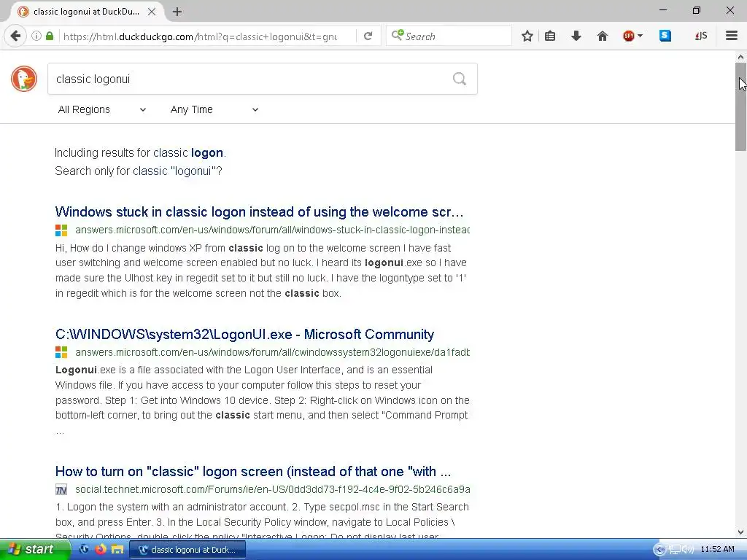This screenshot has height=560, width=747.
Task: Open How to turn on "classic" logon screen result
Action: click(x=253, y=472)
